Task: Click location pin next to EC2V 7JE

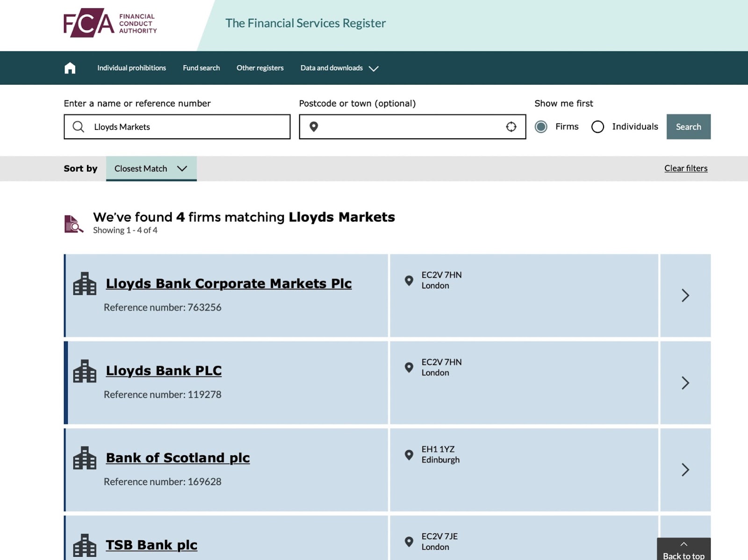Action: pyautogui.click(x=409, y=542)
